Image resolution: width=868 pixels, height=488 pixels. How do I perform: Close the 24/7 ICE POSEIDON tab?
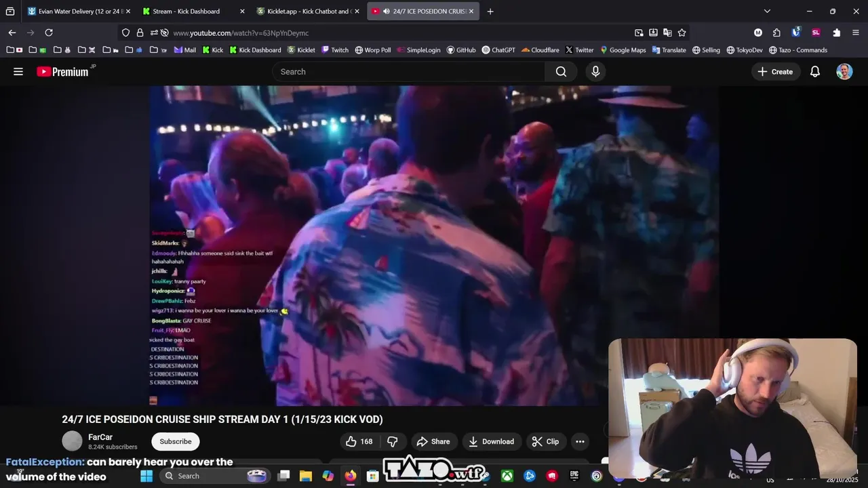click(471, 11)
